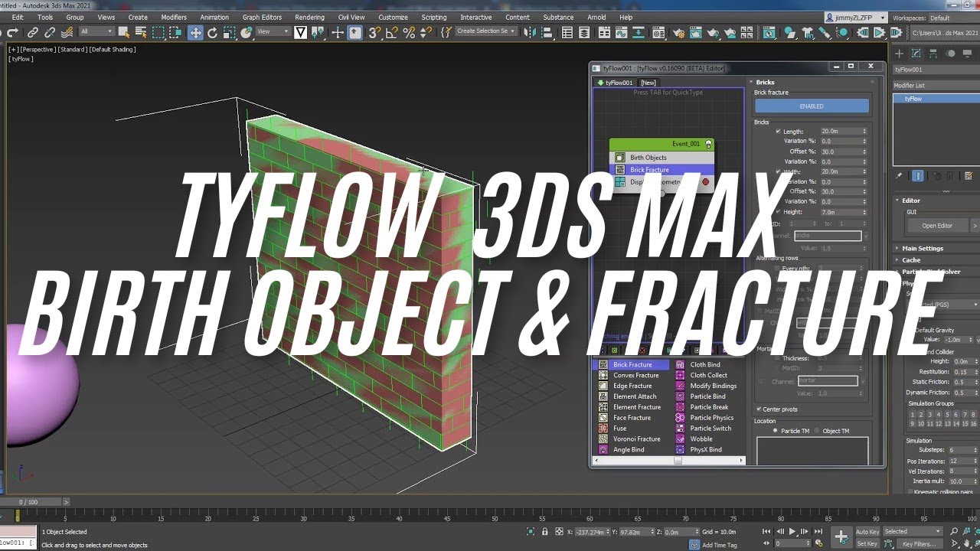Switch to the [New] tab in tyFlow editor
Viewport: 980px width, 551px height.
[648, 83]
